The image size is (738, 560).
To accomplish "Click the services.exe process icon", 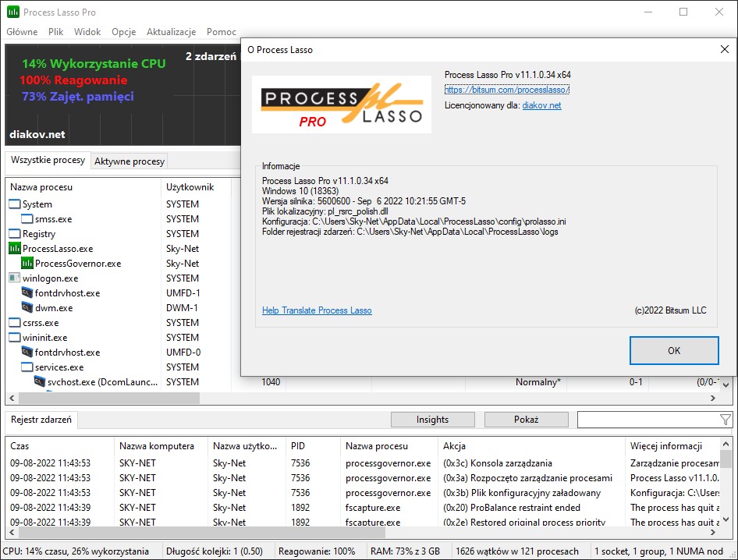I will [x=27, y=367].
